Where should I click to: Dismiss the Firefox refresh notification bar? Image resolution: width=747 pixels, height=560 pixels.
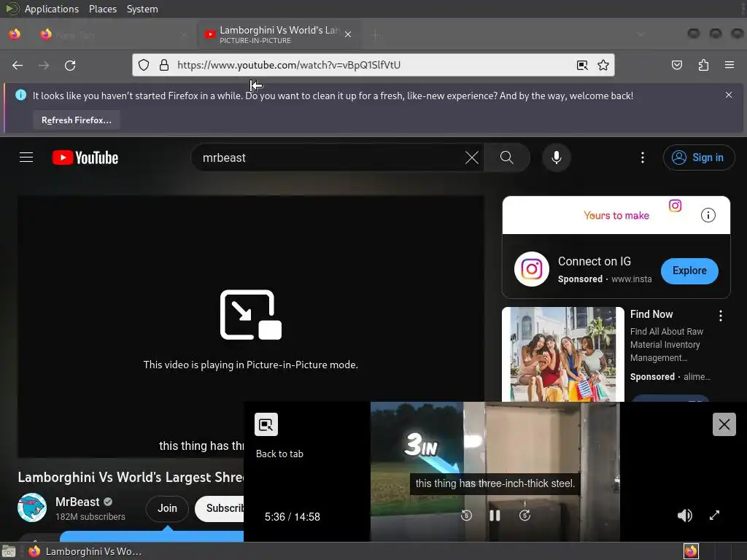pyautogui.click(x=729, y=95)
